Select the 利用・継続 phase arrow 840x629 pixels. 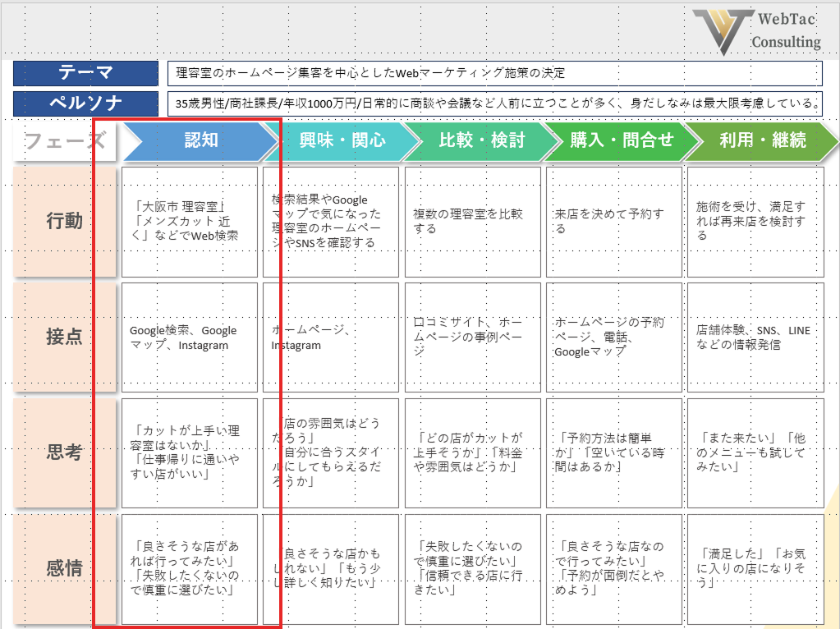point(757,141)
